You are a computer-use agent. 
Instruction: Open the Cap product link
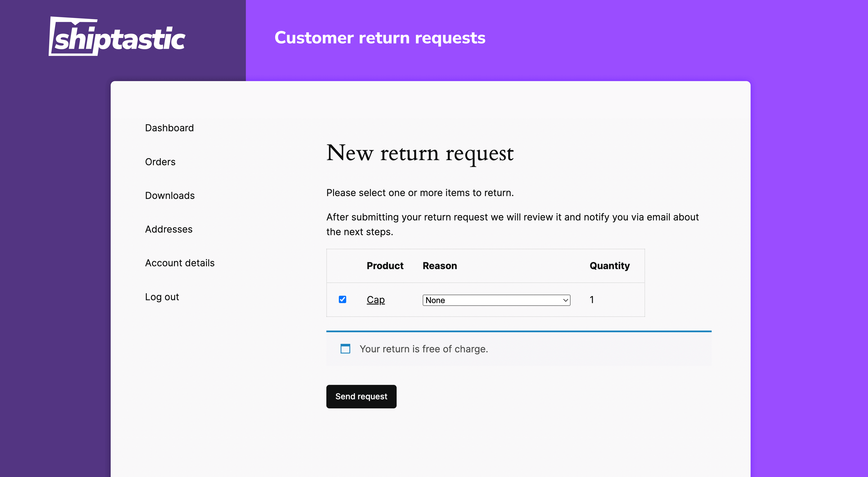[x=375, y=300]
